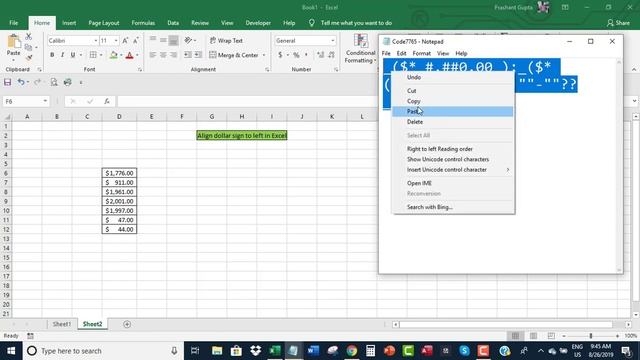The width and height of the screenshot is (640, 360).
Task: Click Decrease Decimal icon
Action: tap(331, 55)
